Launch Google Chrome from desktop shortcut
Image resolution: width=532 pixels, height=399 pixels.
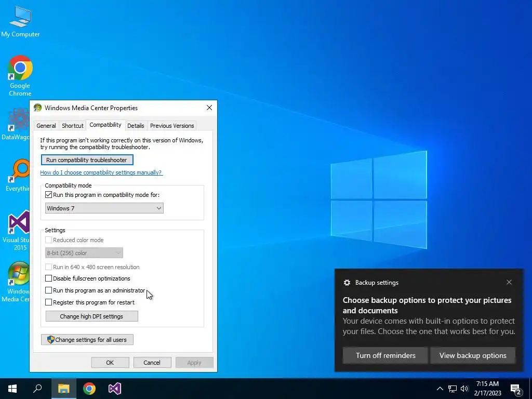20,76
